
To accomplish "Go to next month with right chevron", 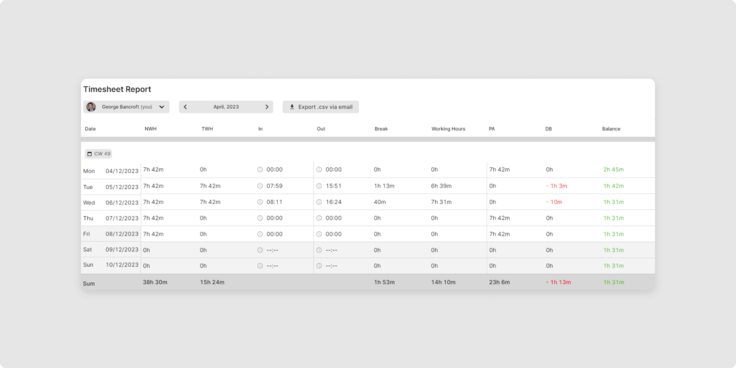I will point(267,107).
